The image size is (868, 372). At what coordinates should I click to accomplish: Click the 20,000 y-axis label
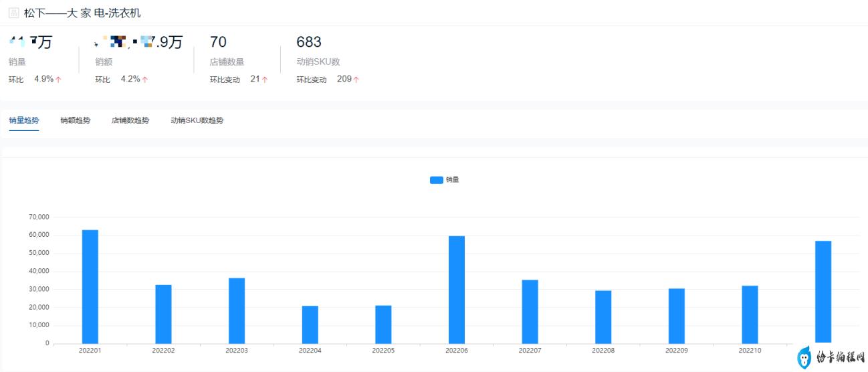38,308
